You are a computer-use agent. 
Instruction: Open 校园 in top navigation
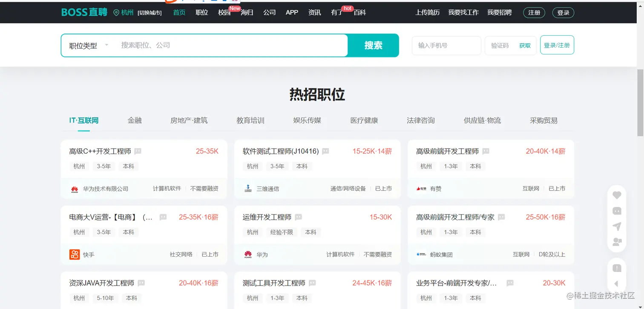click(224, 12)
